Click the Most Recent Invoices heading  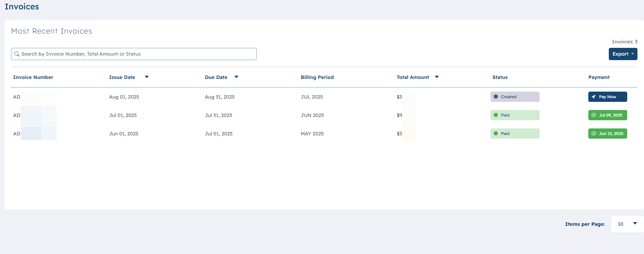tap(52, 31)
